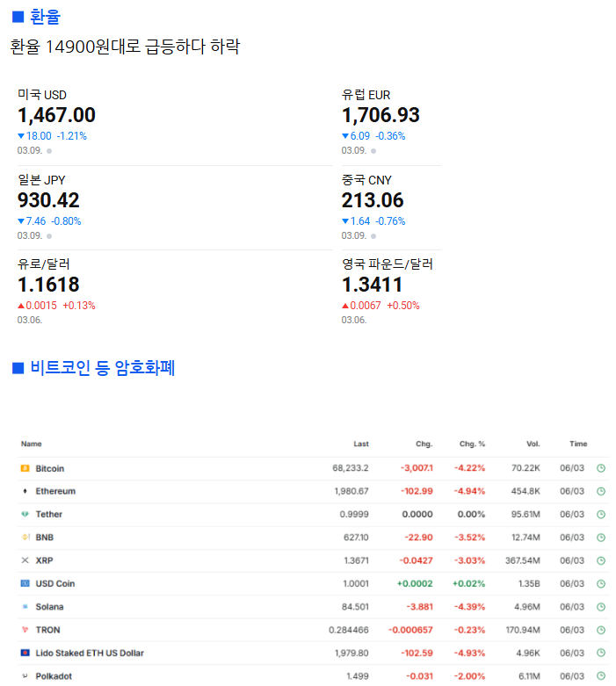
Task: Open the Lido Staked ETH US Dollar link
Action: [x=90, y=653]
